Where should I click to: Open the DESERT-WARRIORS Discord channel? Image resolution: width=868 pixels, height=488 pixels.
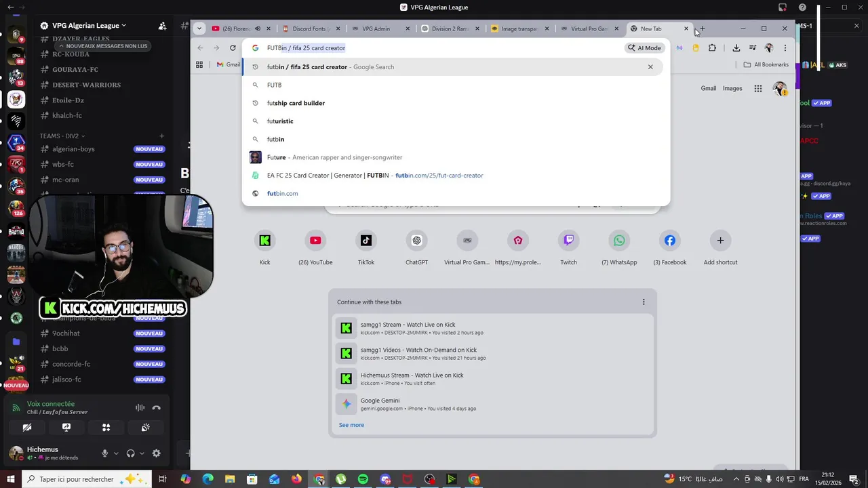coord(102,85)
